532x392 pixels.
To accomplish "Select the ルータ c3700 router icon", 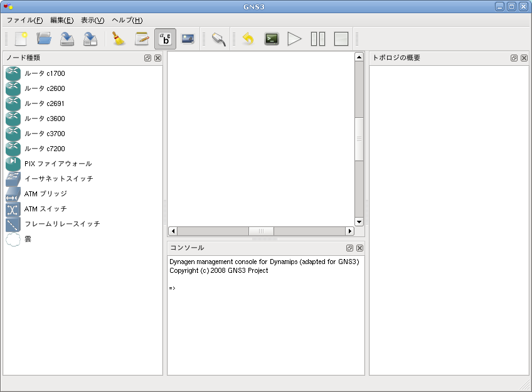I will pyautogui.click(x=13, y=134).
